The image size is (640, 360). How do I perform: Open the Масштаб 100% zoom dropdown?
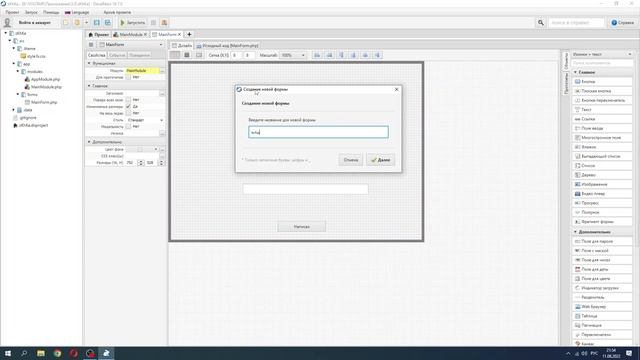pos(293,55)
